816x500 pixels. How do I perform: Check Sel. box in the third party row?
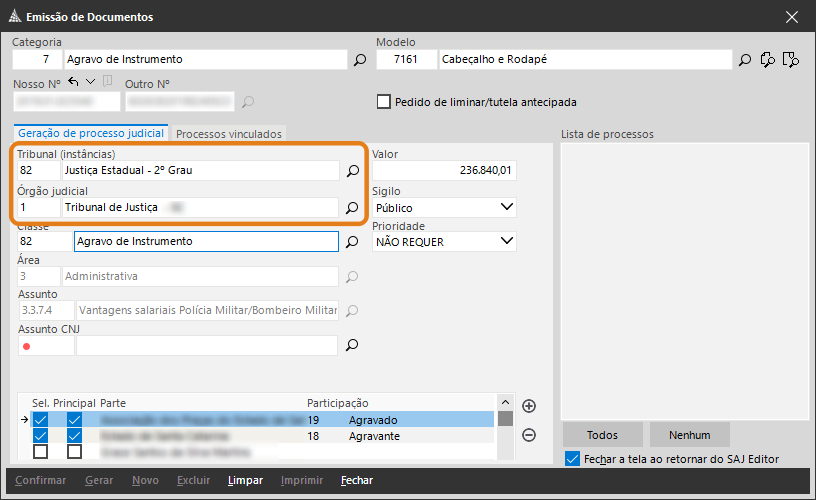coord(40,452)
